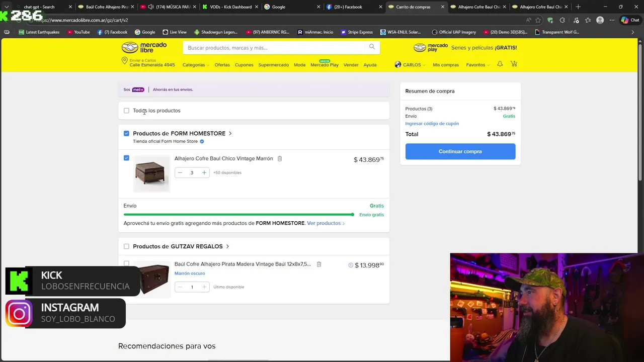
Task: Delete the Alhajero Cofre Baul Chico item
Action: (280, 158)
